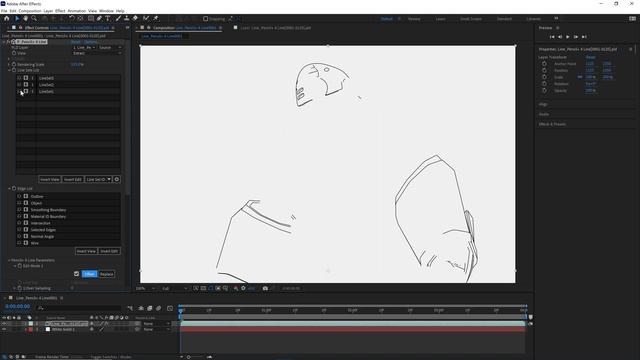Select the Brush tool
640x360 pixels.
[118, 18]
